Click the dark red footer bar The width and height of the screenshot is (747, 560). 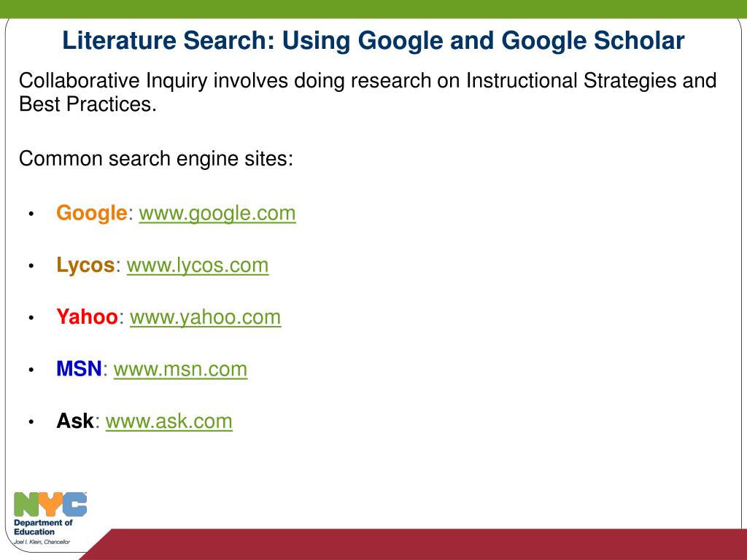point(419,544)
